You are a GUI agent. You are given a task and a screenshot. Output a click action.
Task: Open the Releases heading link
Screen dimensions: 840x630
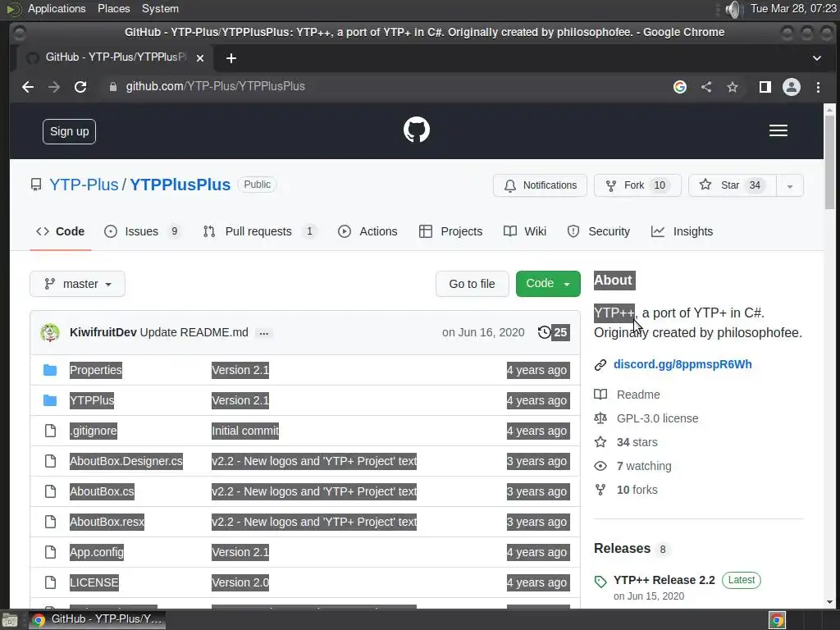click(622, 549)
